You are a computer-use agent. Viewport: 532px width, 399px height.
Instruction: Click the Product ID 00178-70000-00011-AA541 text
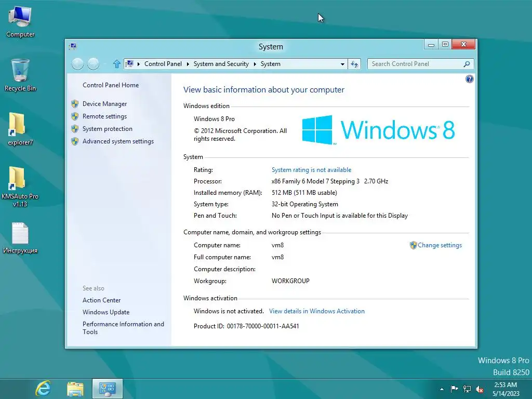(x=246, y=326)
